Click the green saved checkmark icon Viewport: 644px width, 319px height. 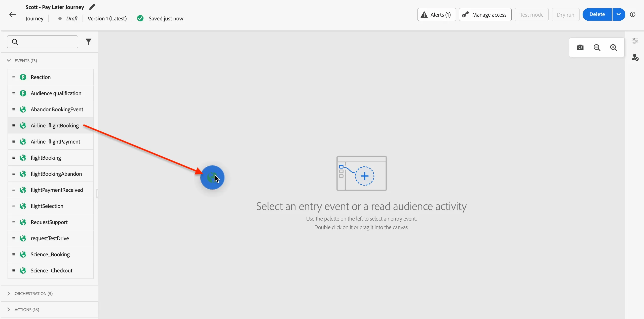140,18
